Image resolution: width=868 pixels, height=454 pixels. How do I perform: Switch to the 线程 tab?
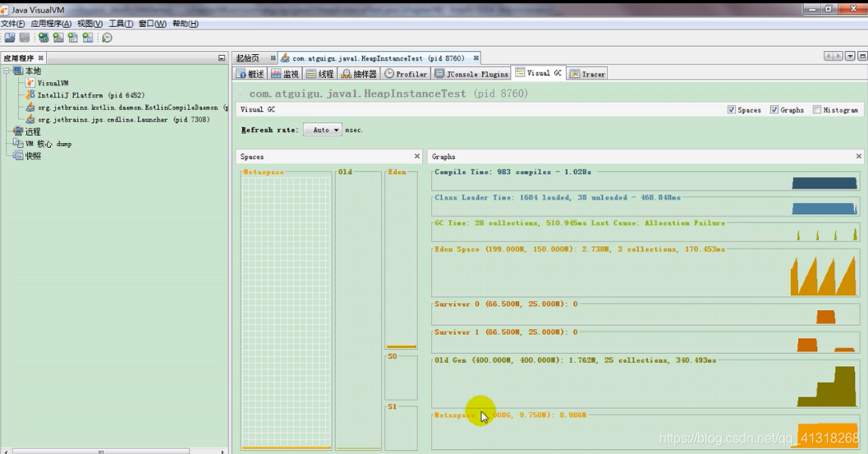click(320, 74)
